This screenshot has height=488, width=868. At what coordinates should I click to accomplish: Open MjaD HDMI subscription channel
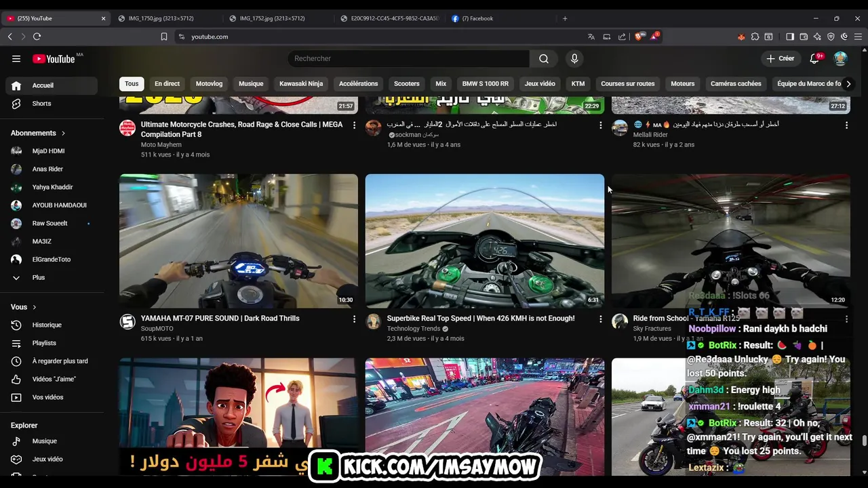(x=52, y=151)
